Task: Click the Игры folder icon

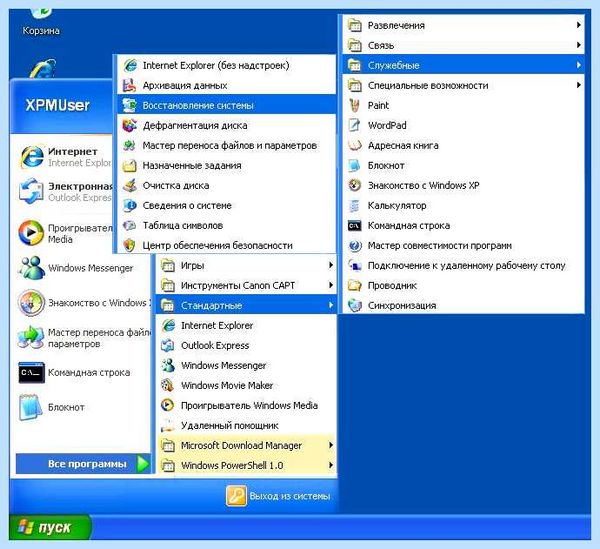Action: [x=168, y=265]
